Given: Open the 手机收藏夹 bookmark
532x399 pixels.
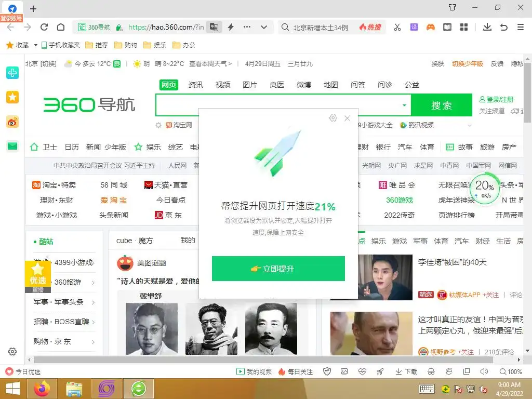Looking at the screenshot, I should (x=60, y=45).
